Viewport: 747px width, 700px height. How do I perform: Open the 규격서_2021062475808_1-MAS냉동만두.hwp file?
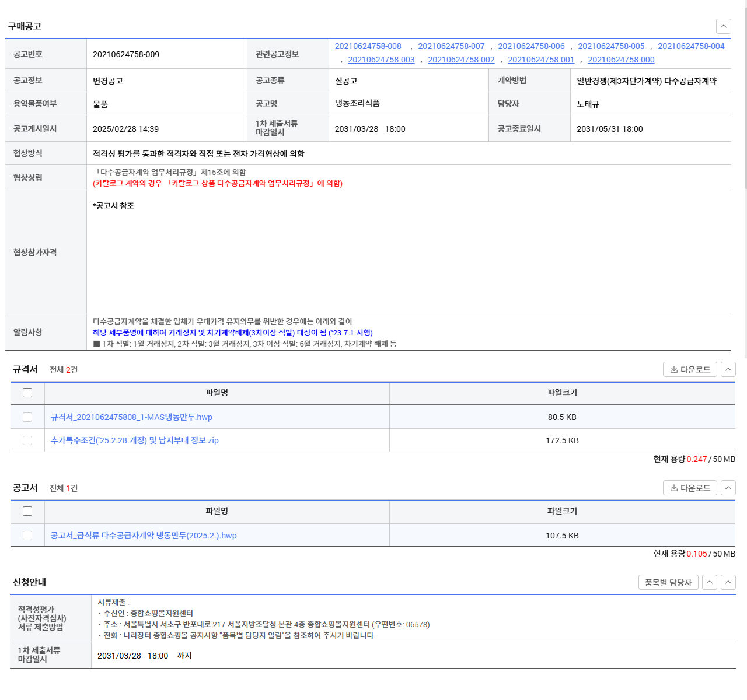pos(131,417)
